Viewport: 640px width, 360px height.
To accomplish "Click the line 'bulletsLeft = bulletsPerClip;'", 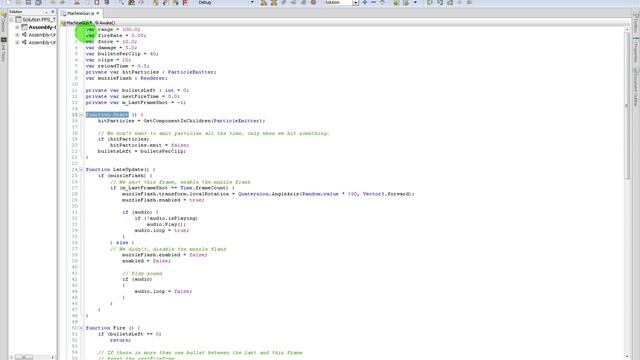I will (x=142, y=151).
